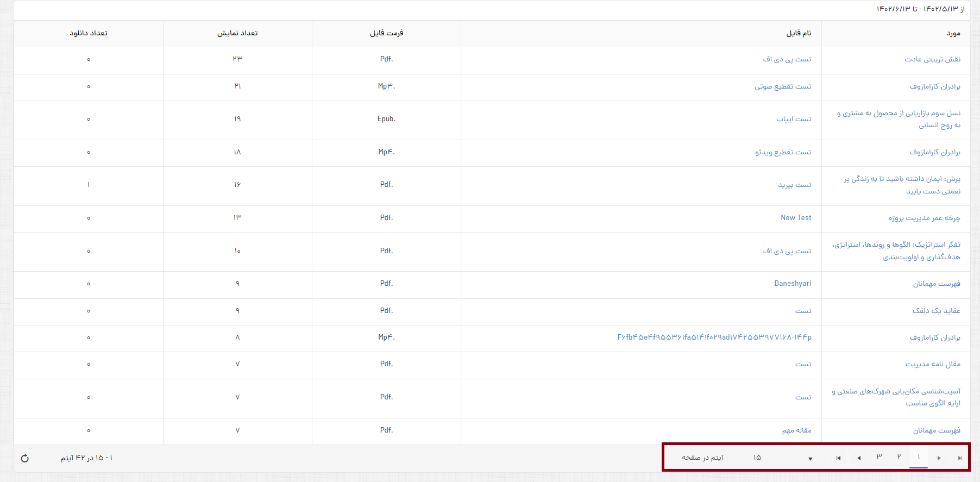Screen dimensions: 980x482
Task: Select current page ۱ in the pager
Action: click(x=919, y=457)
